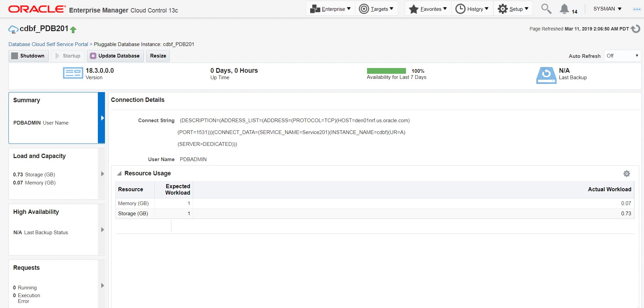The height and width of the screenshot is (308, 644).
Task: Expand the Load and Capacity arrow
Action: [x=102, y=174]
